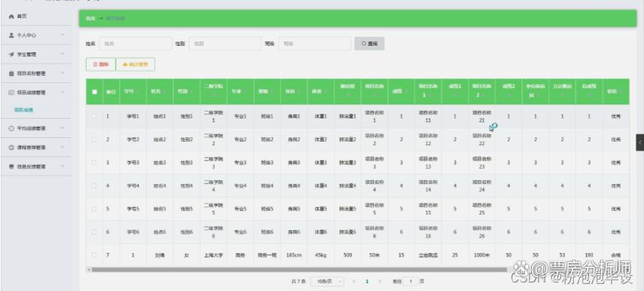The height and width of the screenshot is (291, 644).
Task: Expand the 个人中心 menu chevron
Action: pos(63,35)
